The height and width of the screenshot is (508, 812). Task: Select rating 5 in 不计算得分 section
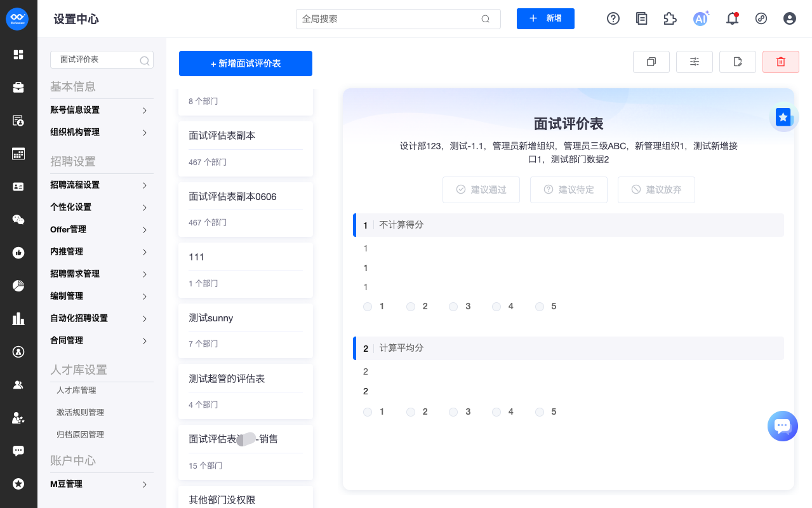(540, 307)
